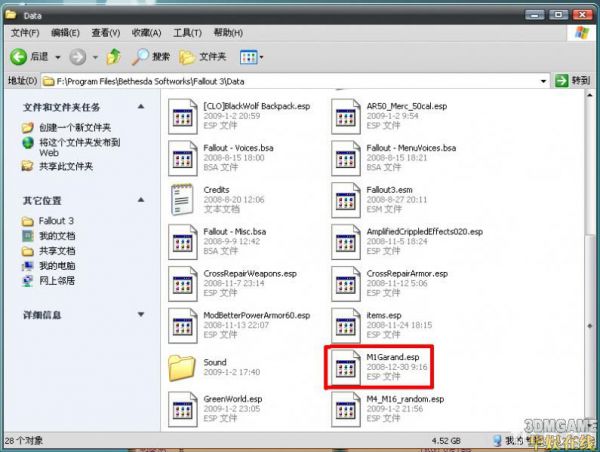Viewport: 600px width, 452px height.
Task: Select the Fallout3.esm file
Action: 347,198
